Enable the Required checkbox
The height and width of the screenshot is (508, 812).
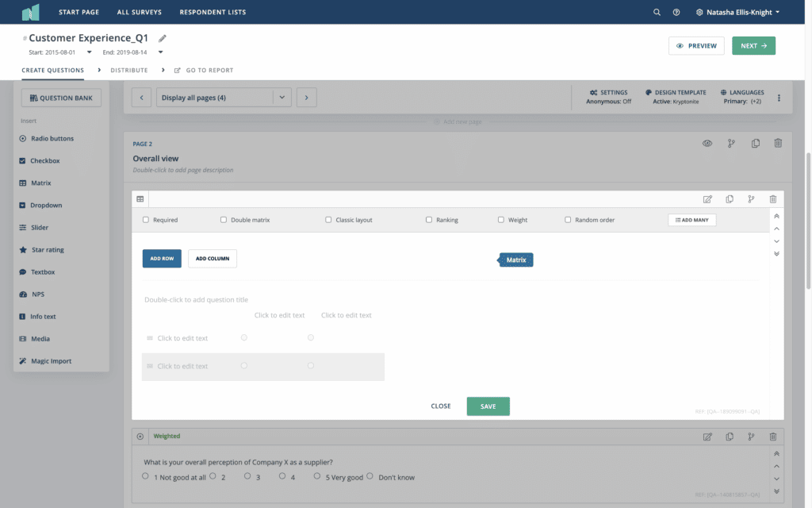(146, 220)
